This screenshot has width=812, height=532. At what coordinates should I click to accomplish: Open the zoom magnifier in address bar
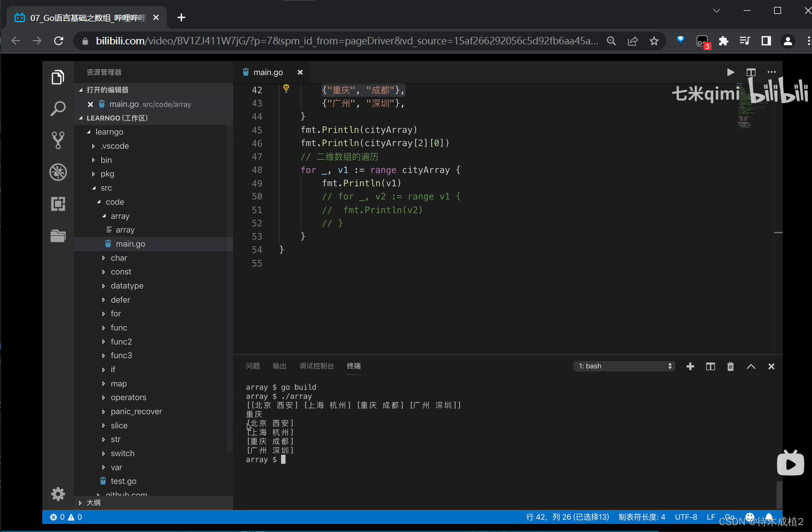[x=611, y=41]
